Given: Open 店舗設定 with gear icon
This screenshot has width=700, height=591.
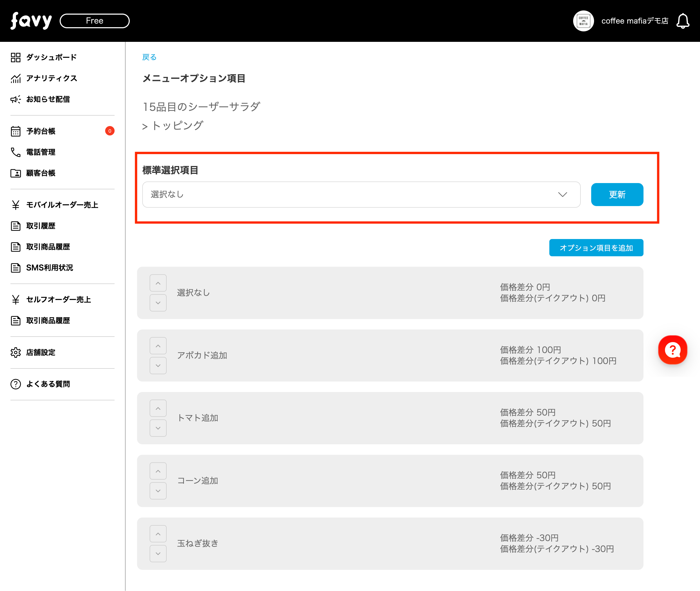Looking at the screenshot, I should [41, 353].
